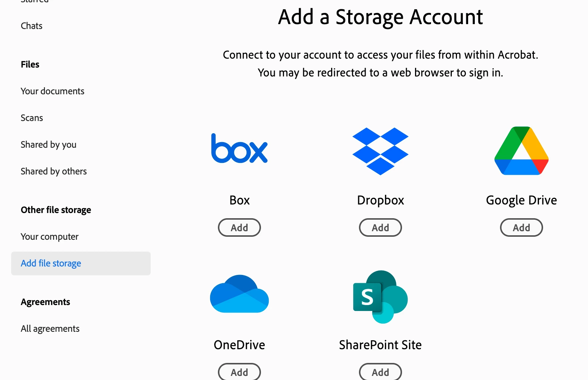Browse Your computer files
This screenshot has height=380, width=588.
50,237
